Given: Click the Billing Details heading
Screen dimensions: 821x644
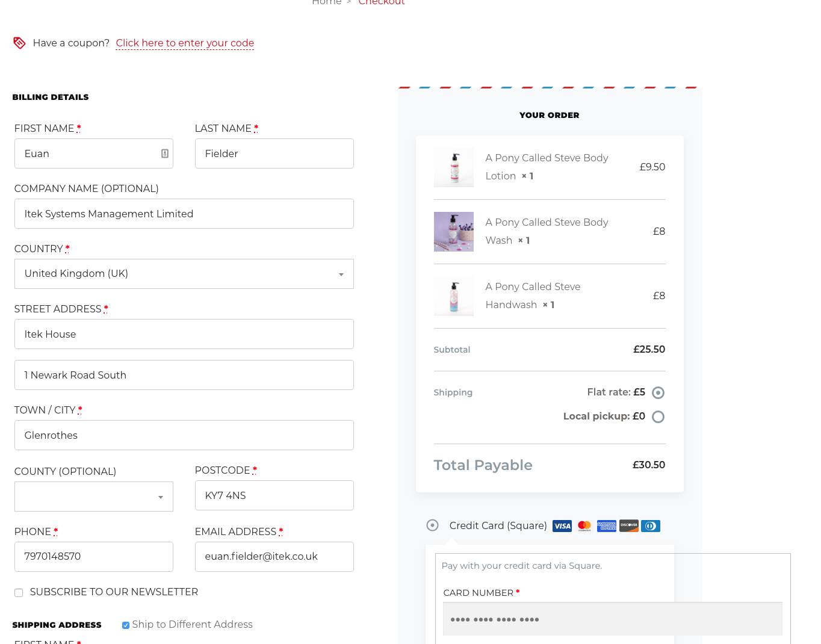Looking at the screenshot, I should pyautogui.click(x=51, y=97).
